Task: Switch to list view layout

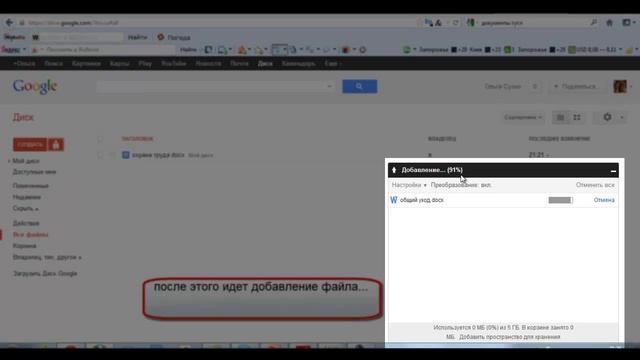Action: click(x=560, y=118)
